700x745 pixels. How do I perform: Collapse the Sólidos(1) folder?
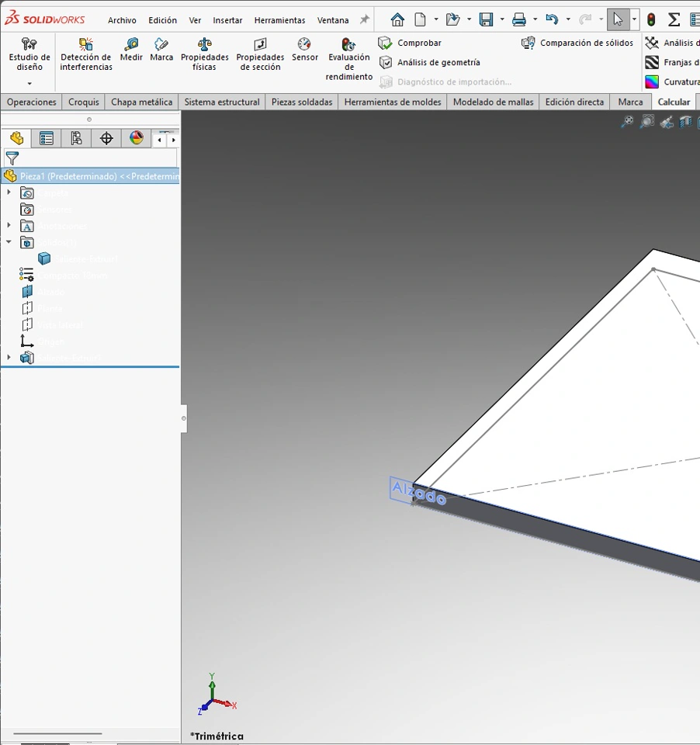coord(9,242)
